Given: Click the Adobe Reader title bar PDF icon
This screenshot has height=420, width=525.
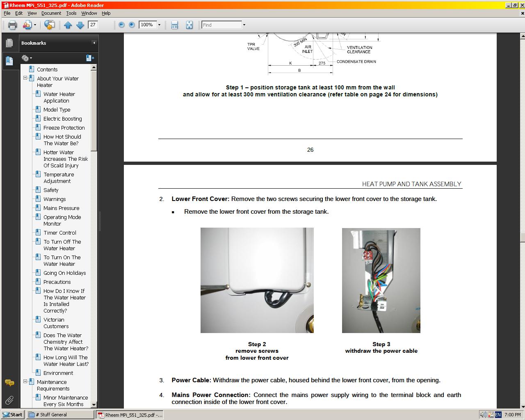Looking at the screenshot, I should [x=5, y=5].
